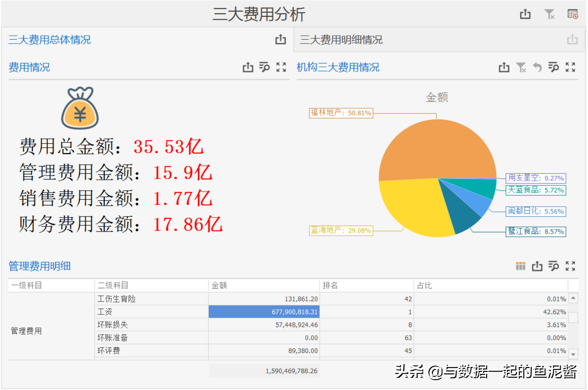The image size is (588, 390).
Task: Expand 管理费用明细 to fullscreen
Action: coord(570,266)
